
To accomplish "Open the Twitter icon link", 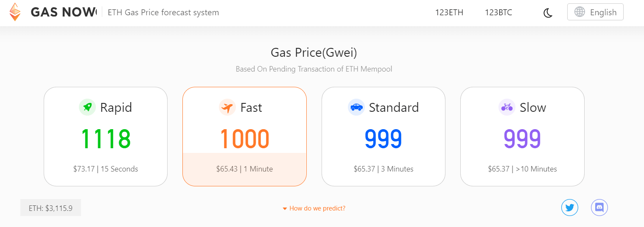I will (x=569, y=208).
